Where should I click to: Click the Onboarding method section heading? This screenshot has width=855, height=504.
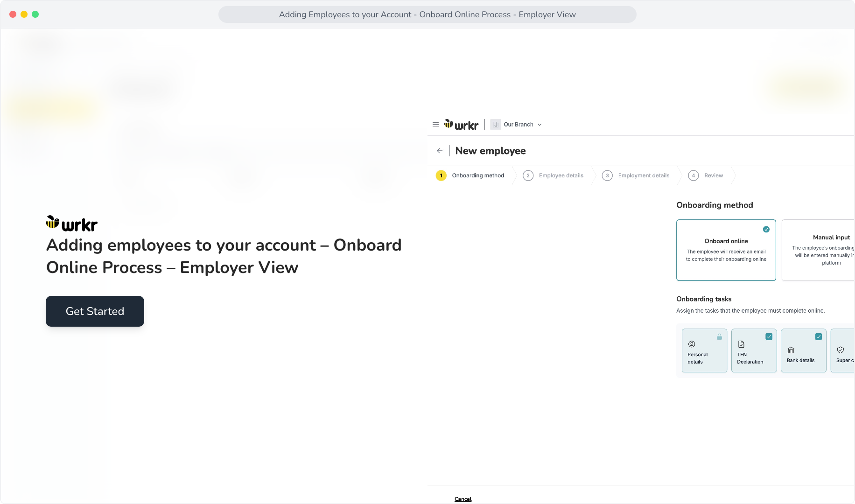[715, 205]
